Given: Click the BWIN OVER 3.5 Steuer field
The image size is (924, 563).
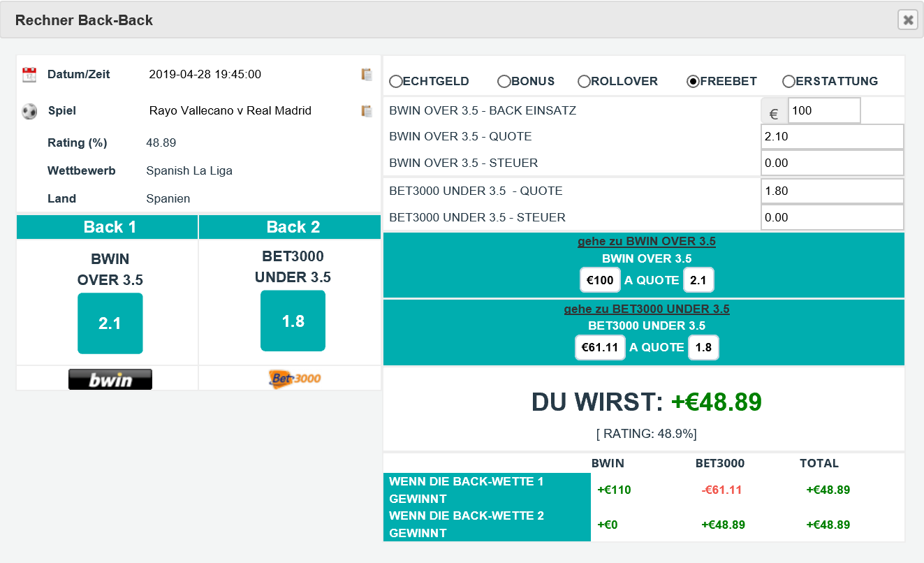Looking at the screenshot, I should point(833,163).
